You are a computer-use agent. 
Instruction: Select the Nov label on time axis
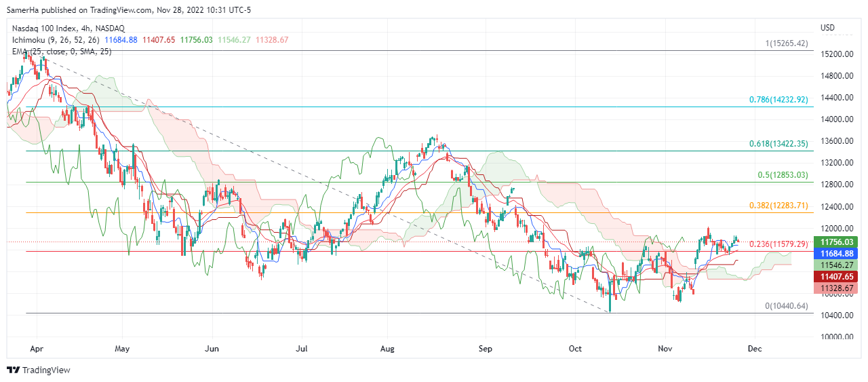pos(665,349)
